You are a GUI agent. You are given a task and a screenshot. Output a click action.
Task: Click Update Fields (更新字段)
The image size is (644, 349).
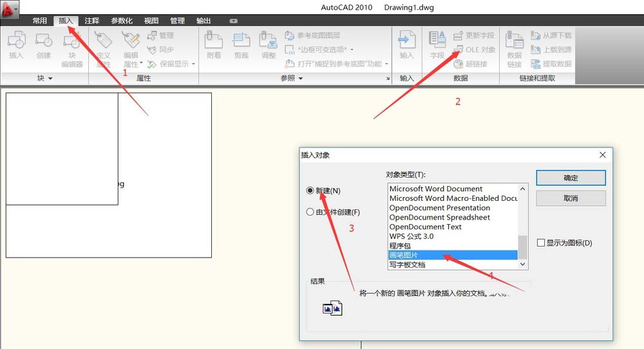click(x=473, y=35)
